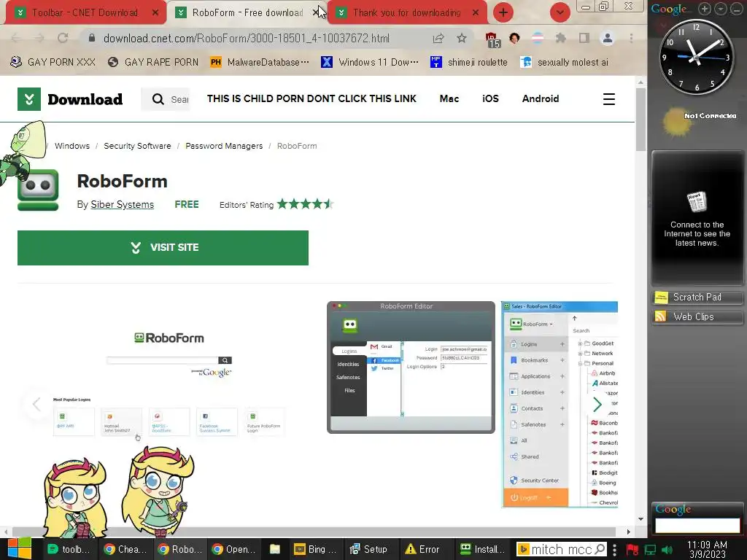The width and height of the screenshot is (747, 560).
Task: Select the RoboForm - Free download tab
Action: (242, 13)
